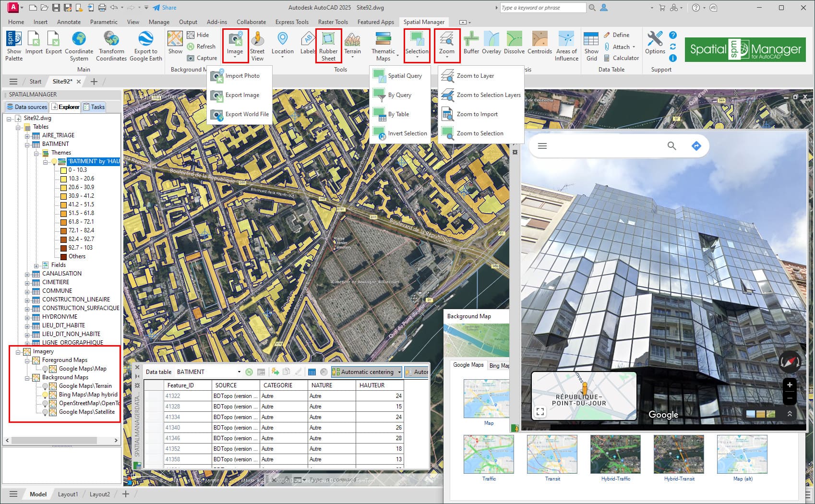Choose Spatial Query from Selection menu

pos(400,76)
